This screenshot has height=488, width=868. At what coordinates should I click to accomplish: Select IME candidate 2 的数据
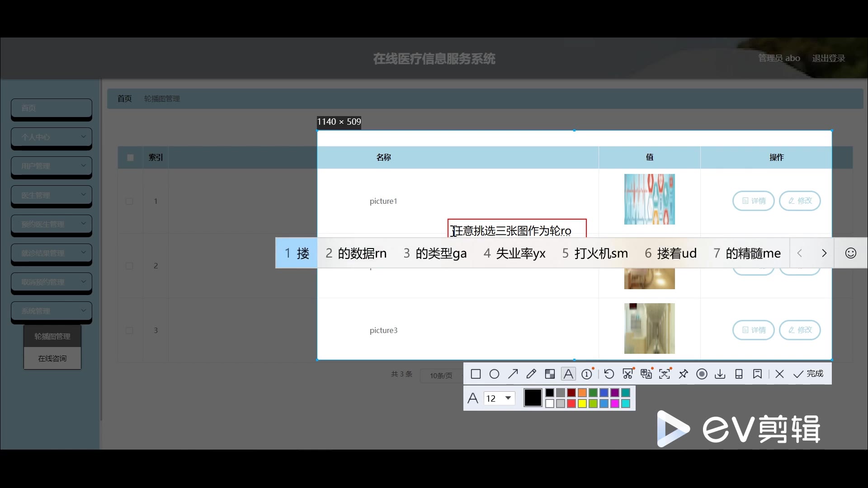(356, 253)
